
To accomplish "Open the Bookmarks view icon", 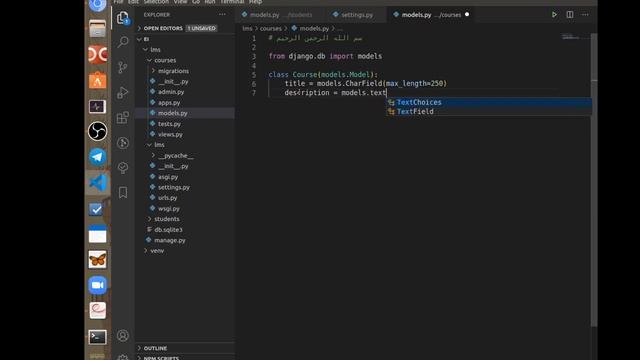I will point(122,193).
